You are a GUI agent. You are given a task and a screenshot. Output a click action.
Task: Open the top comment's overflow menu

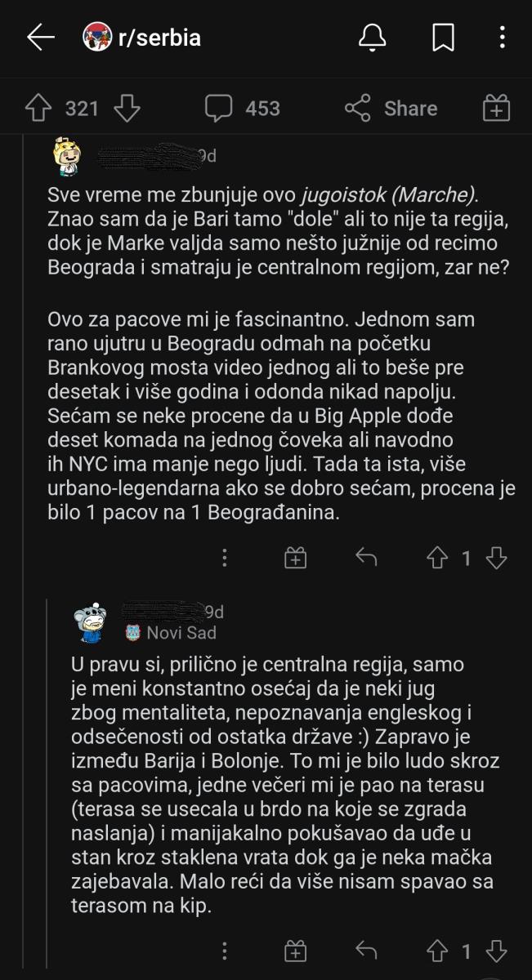(x=225, y=558)
